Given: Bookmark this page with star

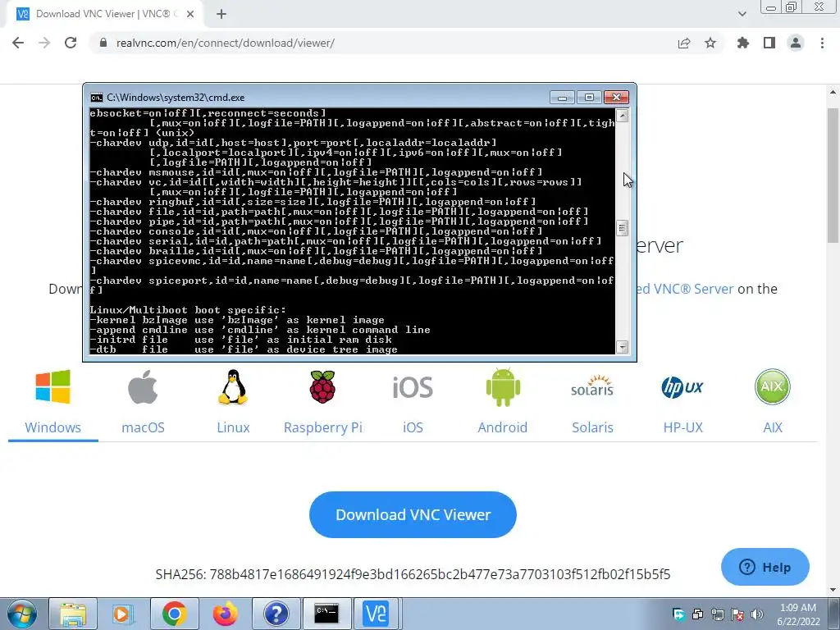Looking at the screenshot, I should pos(710,43).
